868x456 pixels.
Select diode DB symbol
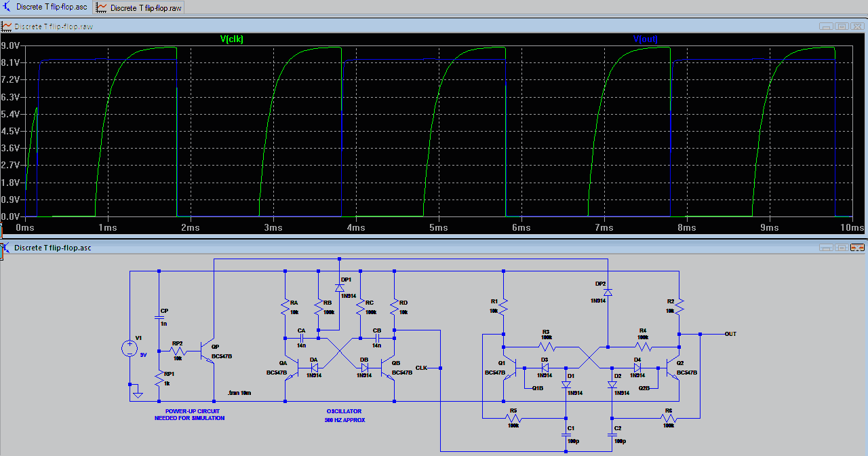(x=365, y=366)
